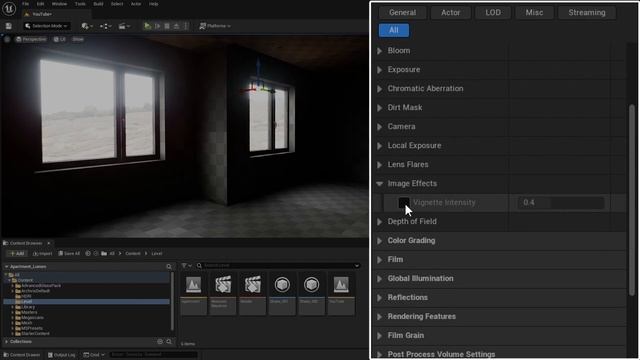Viewport: 640px width, 360px height.
Task: Select the Actor filter tab
Action: [x=451, y=12]
